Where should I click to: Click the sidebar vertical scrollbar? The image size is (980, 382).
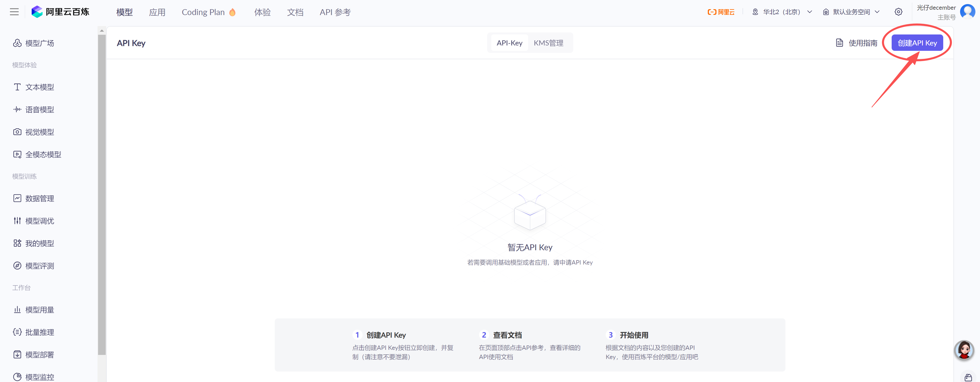[102, 194]
